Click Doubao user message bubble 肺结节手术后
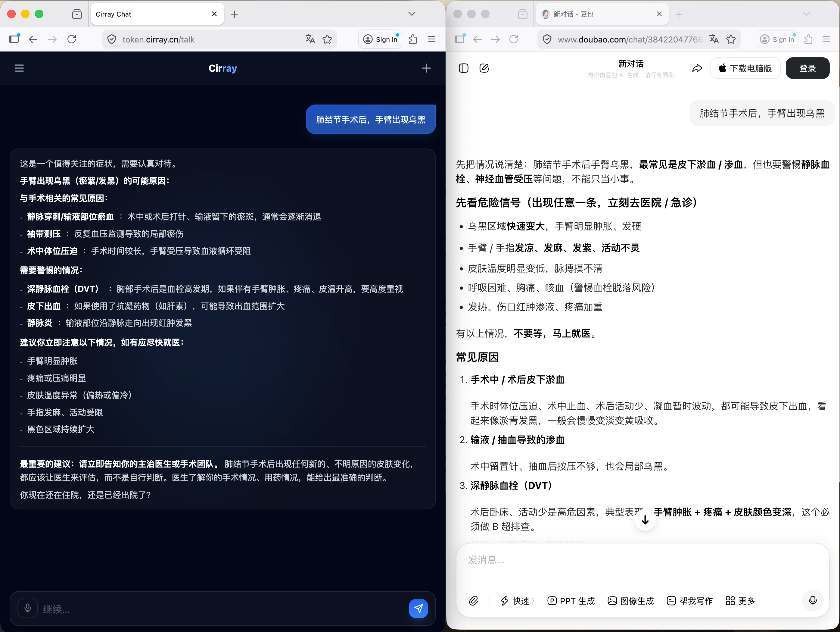840x632 pixels. click(x=762, y=113)
